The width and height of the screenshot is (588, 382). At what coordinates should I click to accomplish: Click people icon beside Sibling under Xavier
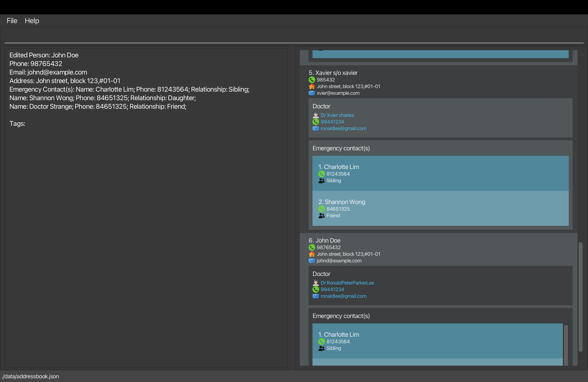pyautogui.click(x=321, y=181)
